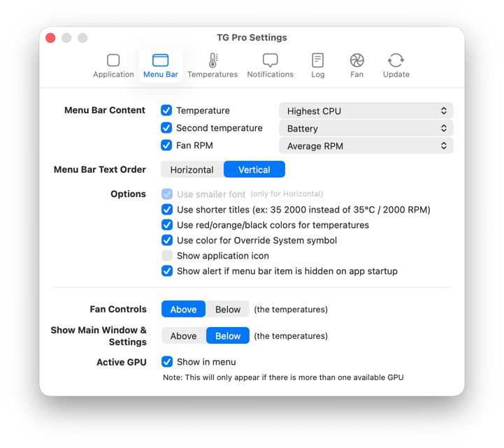This screenshot has width=504, height=448.
Task: Click the Options label
Action: click(x=128, y=194)
